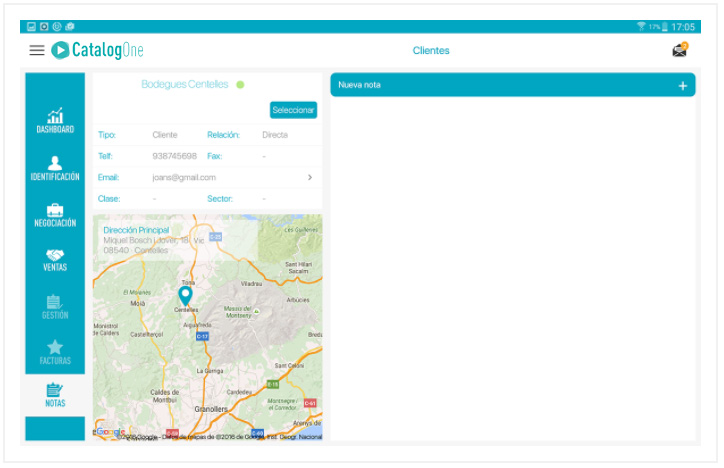Click the email joans@gmail.com
The width and height of the screenshot is (724, 468).
184,177
